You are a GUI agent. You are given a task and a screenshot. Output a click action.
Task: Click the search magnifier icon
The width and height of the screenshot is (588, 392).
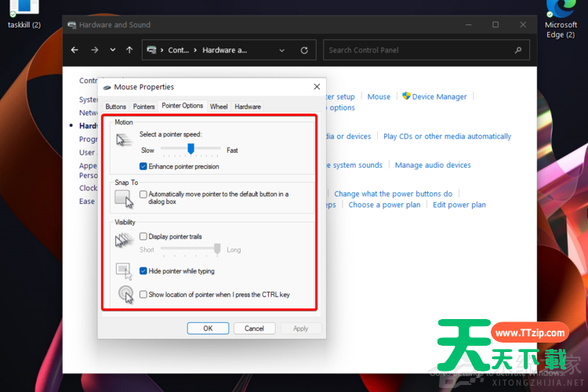point(517,50)
